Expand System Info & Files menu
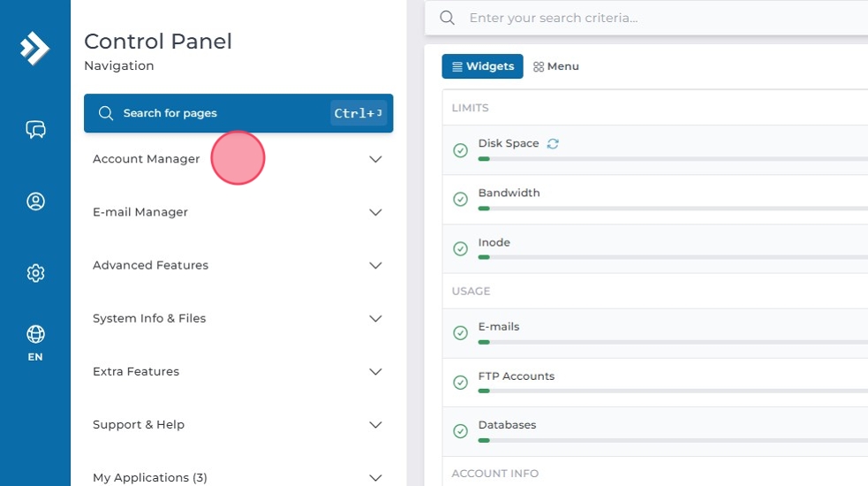Viewport: 868px width, 486px height. pos(374,318)
